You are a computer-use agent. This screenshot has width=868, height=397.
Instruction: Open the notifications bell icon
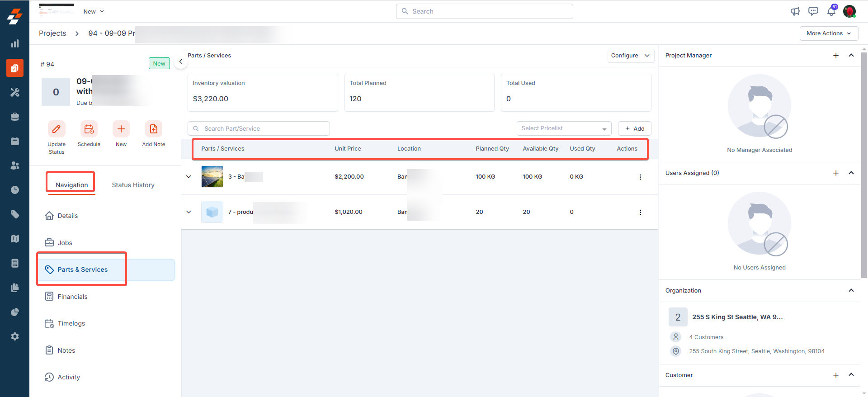[x=831, y=11]
